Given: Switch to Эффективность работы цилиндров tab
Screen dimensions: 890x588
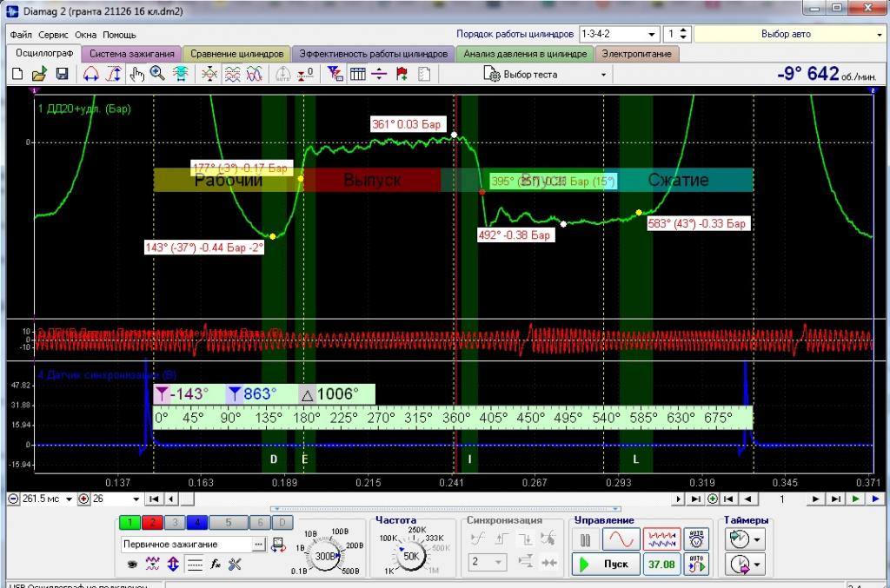Looking at the screenshot, I should point(374,54).
